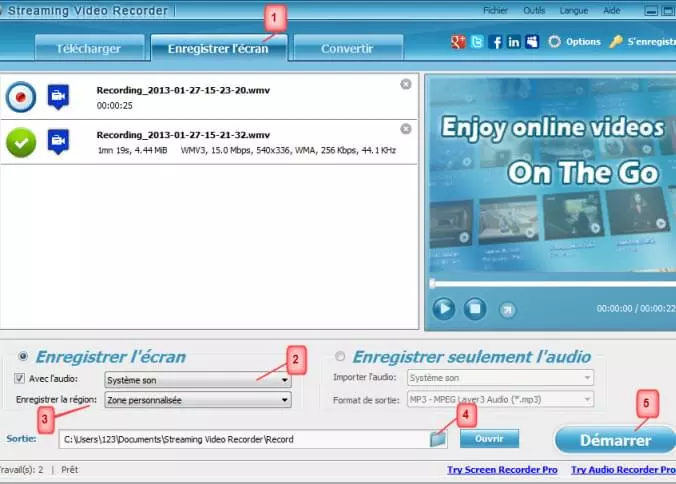Image resolution: width=676 pixels, height=484 pixels.
Task: Click the open-in-external-player icon
Action: coord(507,309)
